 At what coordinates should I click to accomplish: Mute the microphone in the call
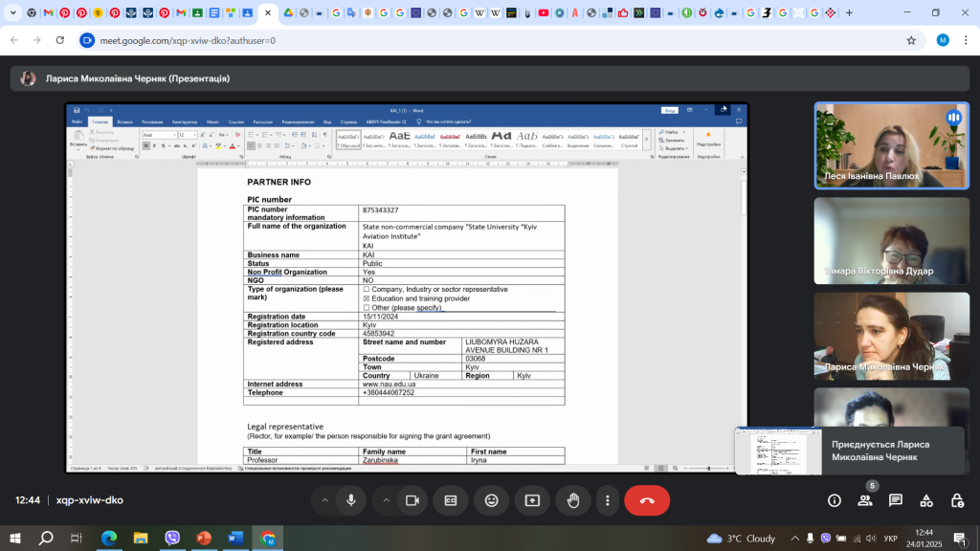pos(351,500)
